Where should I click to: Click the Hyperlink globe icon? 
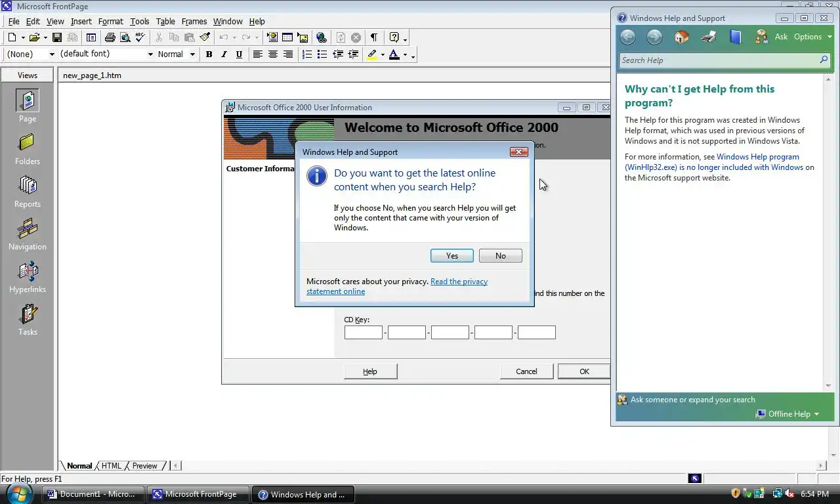[321, 37]
